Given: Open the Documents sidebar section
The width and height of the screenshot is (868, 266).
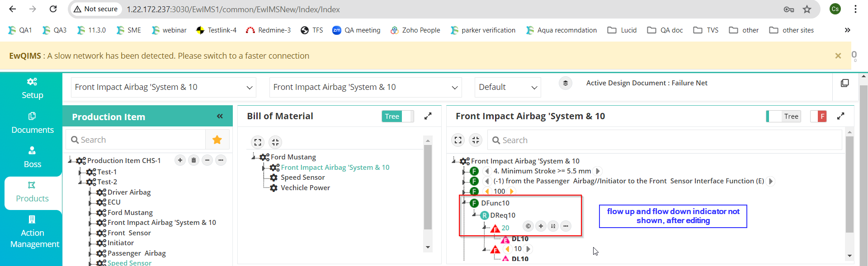Looking at the screenshot, I should (32, 123).
